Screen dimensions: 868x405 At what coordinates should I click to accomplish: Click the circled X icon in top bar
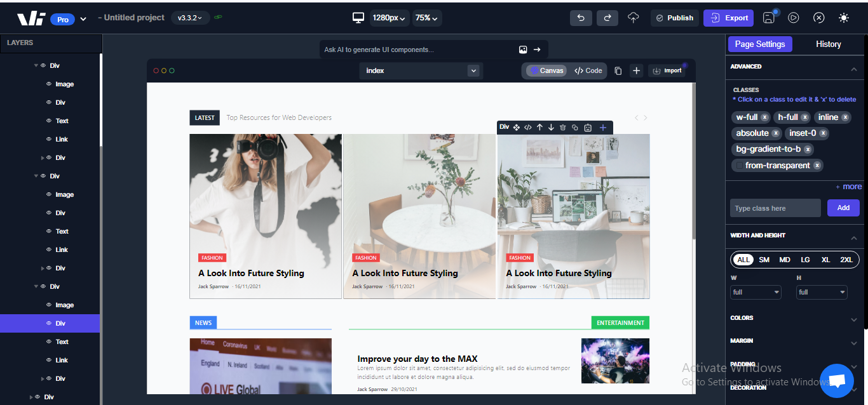(x=819, y=18)
